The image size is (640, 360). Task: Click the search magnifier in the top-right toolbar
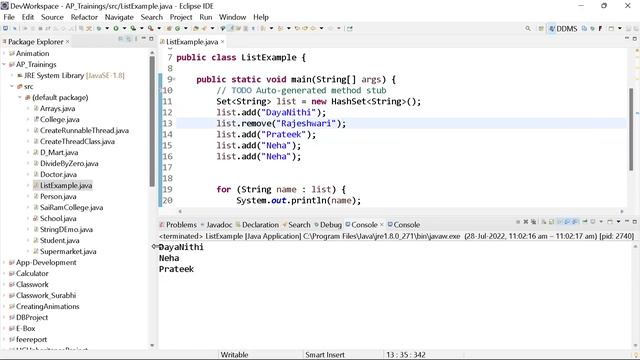(x=528, y=29)
